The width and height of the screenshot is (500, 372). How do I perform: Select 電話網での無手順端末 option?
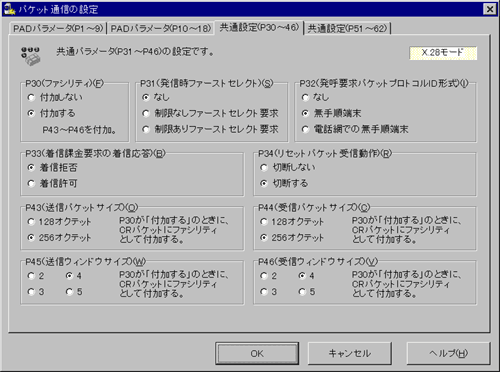point(355,129)
